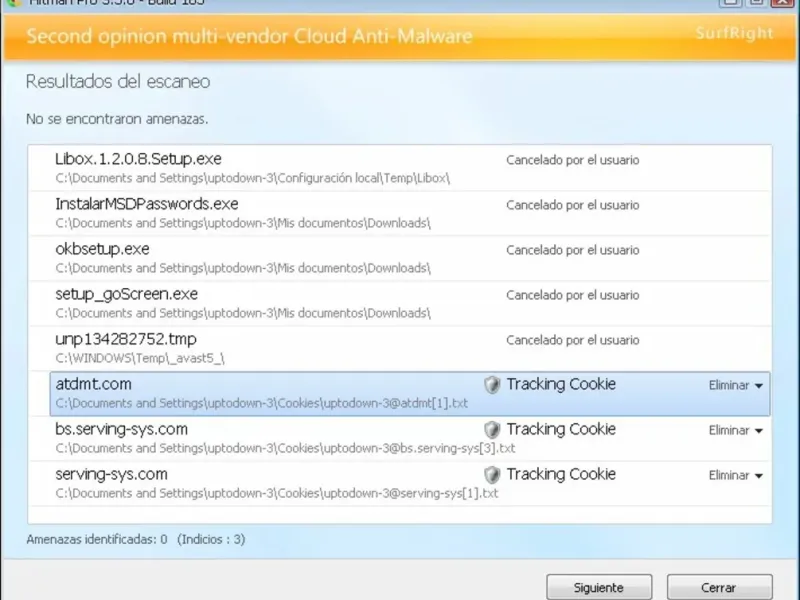Click the Amenazas identificadas status text
The image size is (800, 600).
[x=136, y=539]
